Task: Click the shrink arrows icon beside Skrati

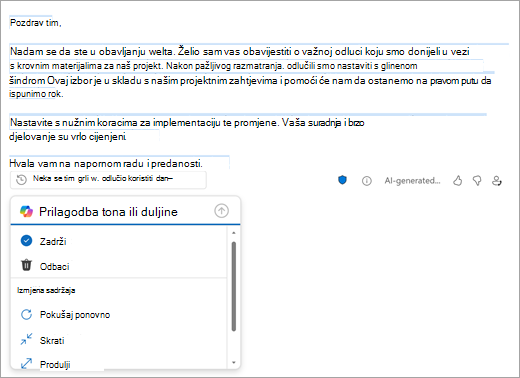Action: click(x=26, y=339)
